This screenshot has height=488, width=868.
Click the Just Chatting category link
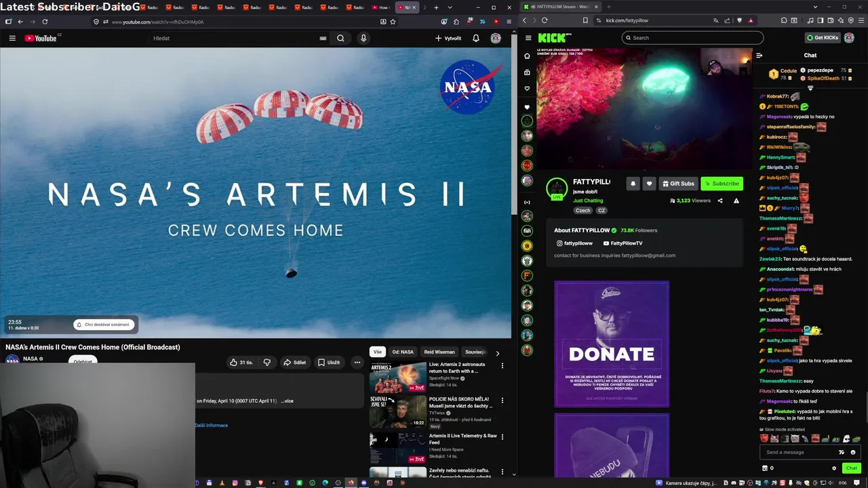(x=588, y=201)
